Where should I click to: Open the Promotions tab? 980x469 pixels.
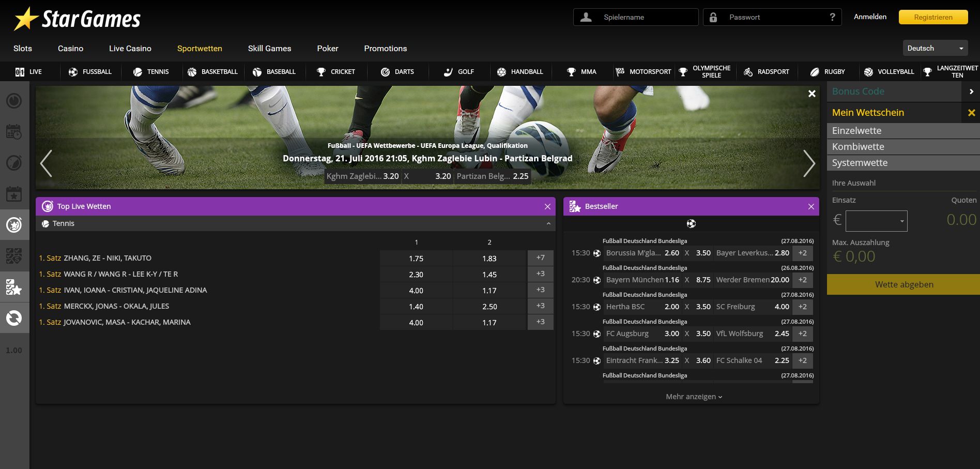tap(386, 48)
